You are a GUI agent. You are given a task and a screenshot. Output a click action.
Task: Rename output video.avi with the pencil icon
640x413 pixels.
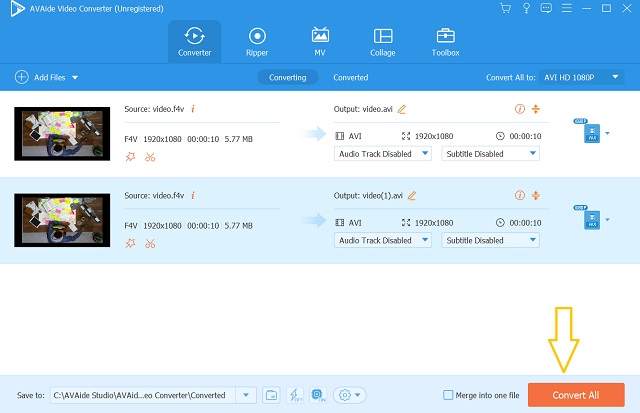click(402, 109)
